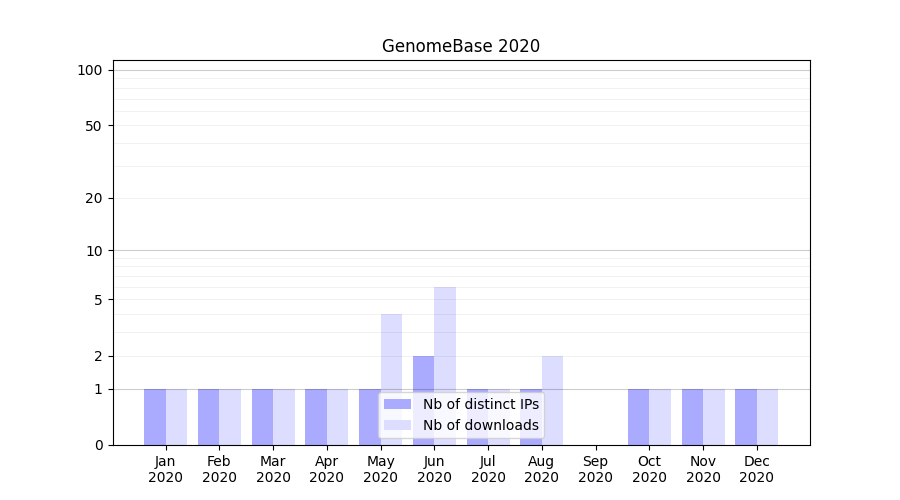The height and width of the screenshot is (500, 900).
Task: Select the Oct 2020 distinct IPs bar
Action: (x=638, y=417)
